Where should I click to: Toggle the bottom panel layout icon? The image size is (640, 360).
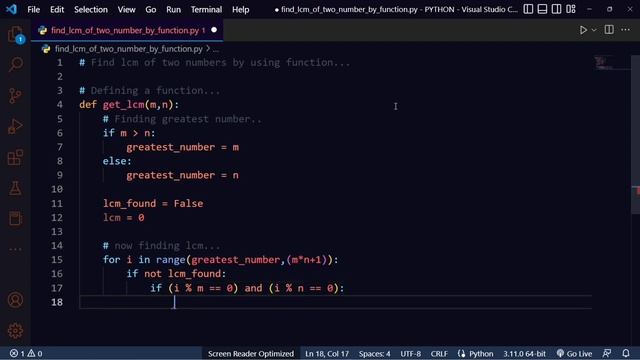click(x=542, y=9)
